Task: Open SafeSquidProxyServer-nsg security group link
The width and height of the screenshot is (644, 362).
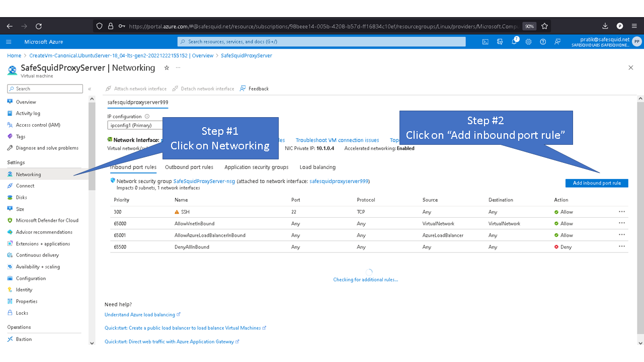Action: click(204, 181)
